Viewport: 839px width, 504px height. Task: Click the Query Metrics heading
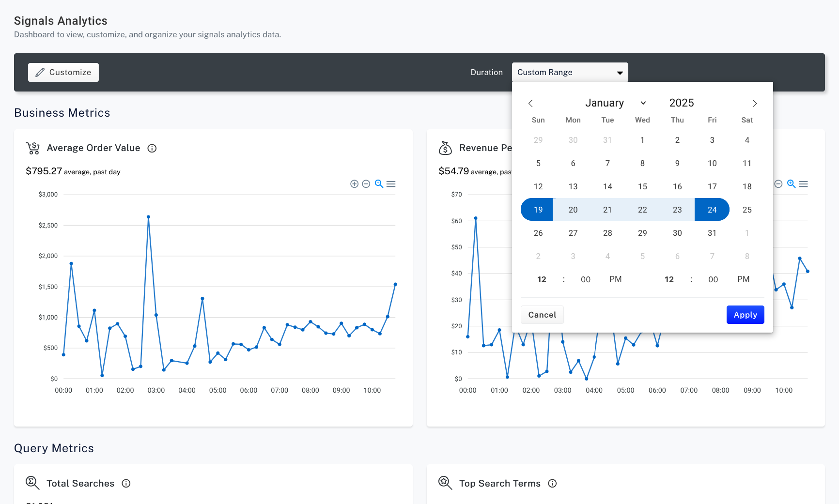(54, 448)
